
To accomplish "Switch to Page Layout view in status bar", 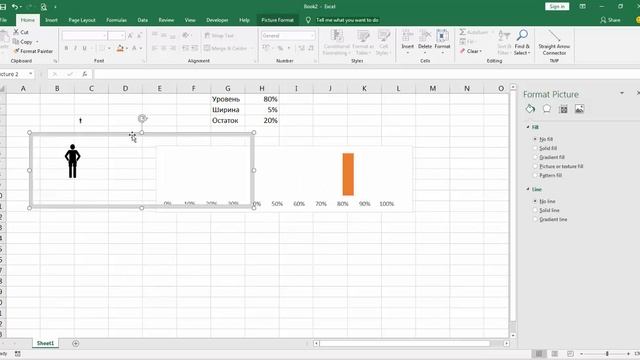I will [x=554, y=353].
